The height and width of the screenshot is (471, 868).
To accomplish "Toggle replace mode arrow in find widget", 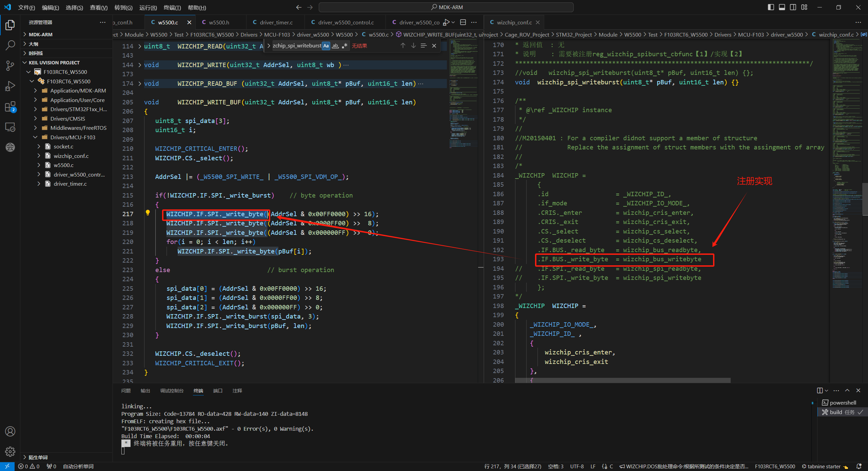I will pos(269,46).
